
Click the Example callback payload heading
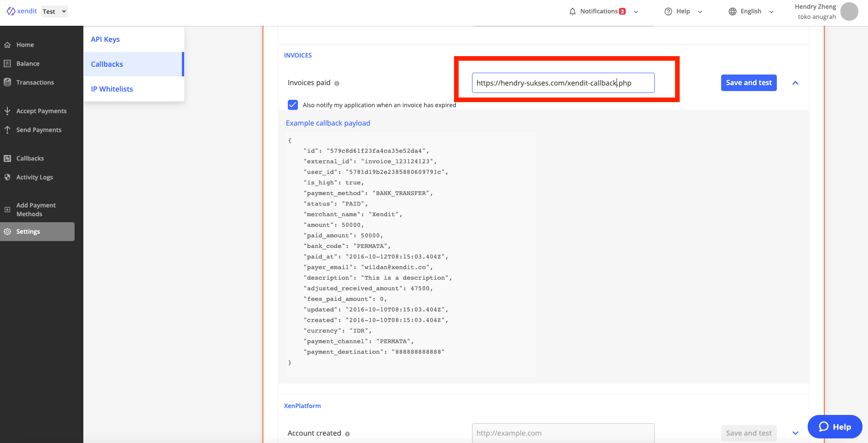tap(328, 123)
